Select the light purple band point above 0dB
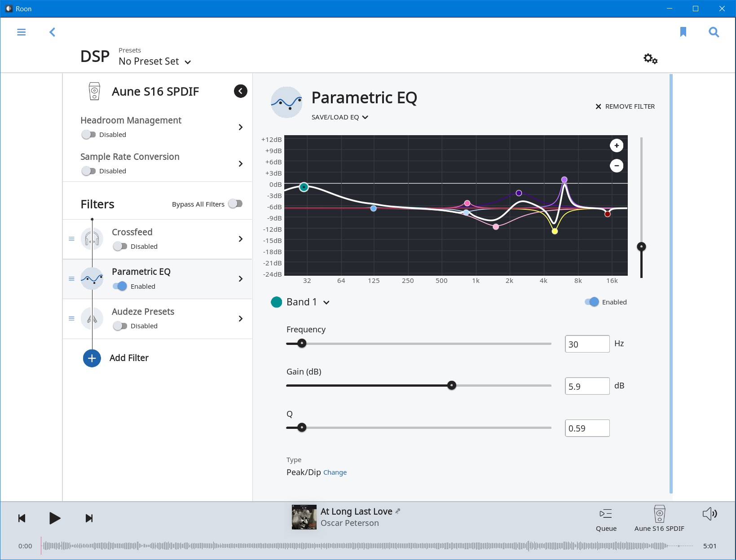Viewport: 736px width, 560px height. tap(564, 180)
